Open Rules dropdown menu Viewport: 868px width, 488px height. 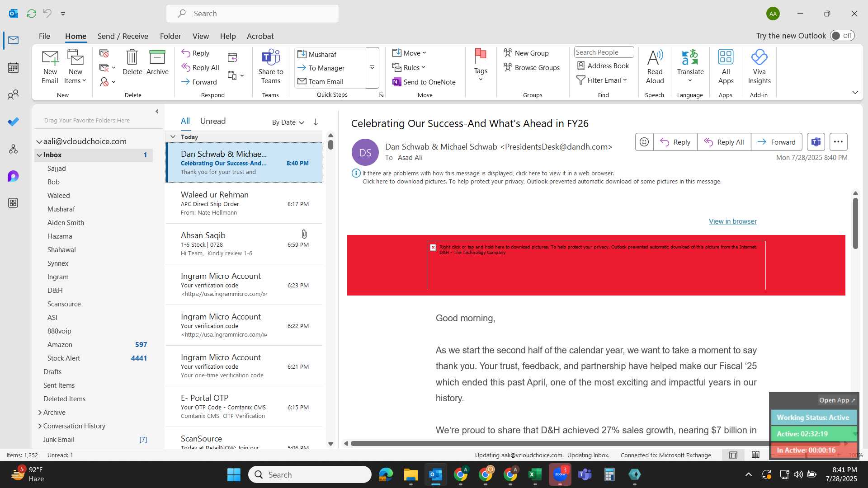(x=409, y=68)
